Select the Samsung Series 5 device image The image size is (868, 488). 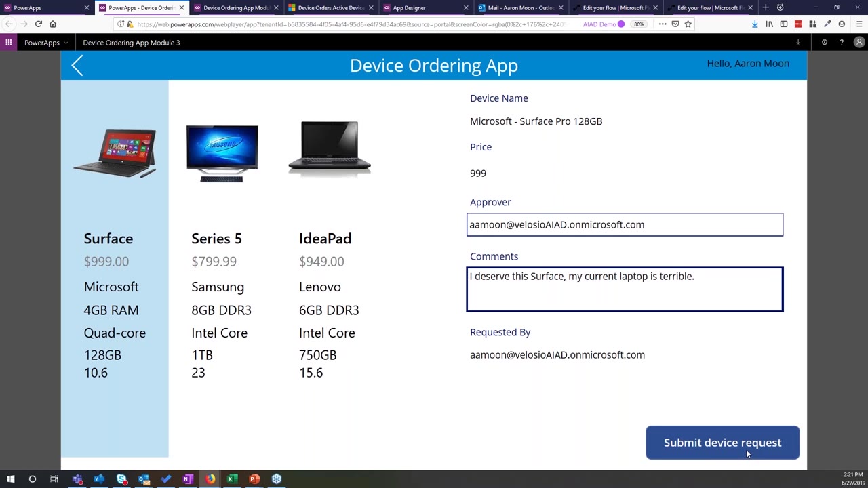[222, 153]
